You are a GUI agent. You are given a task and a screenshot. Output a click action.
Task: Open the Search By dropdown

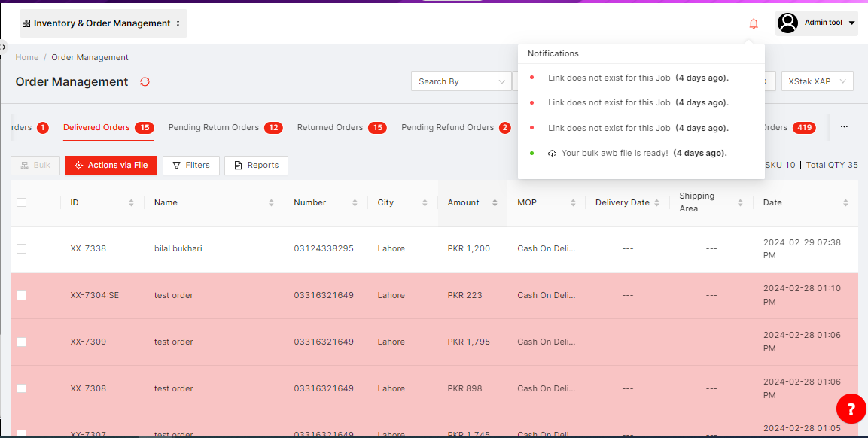click(461, 81)
